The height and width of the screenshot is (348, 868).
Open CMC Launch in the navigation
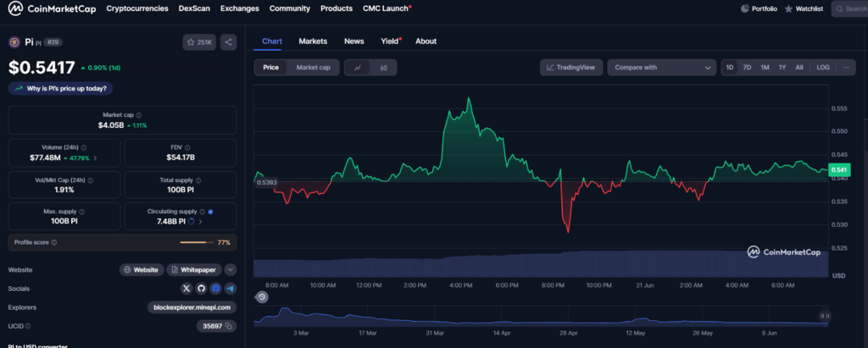tap(387, 8)
